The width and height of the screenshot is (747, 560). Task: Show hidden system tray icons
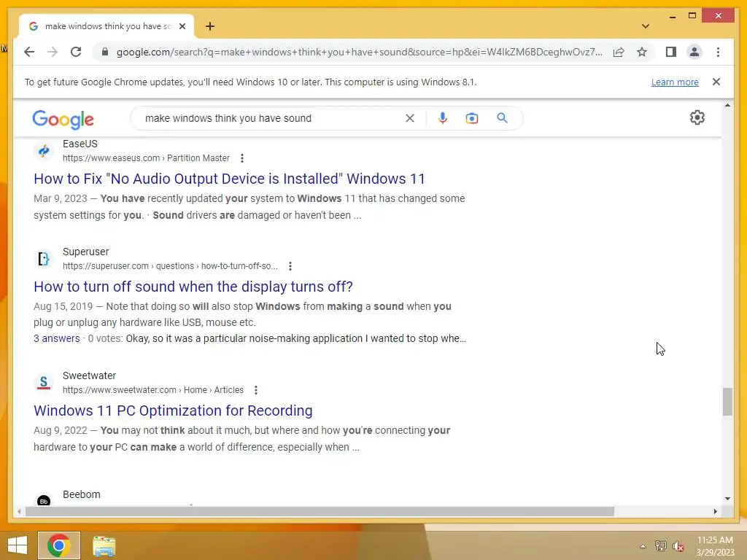pos(643,547)
